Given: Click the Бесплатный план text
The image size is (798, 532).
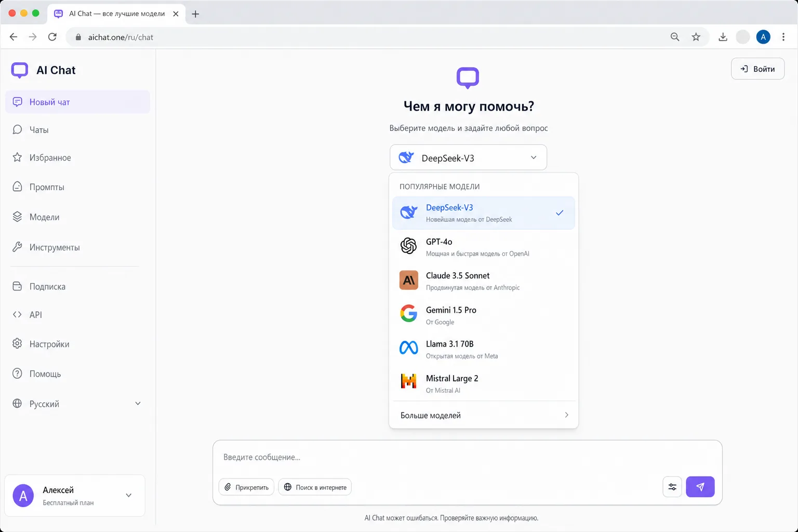Looking at the screenshot, I should (68, 503).
